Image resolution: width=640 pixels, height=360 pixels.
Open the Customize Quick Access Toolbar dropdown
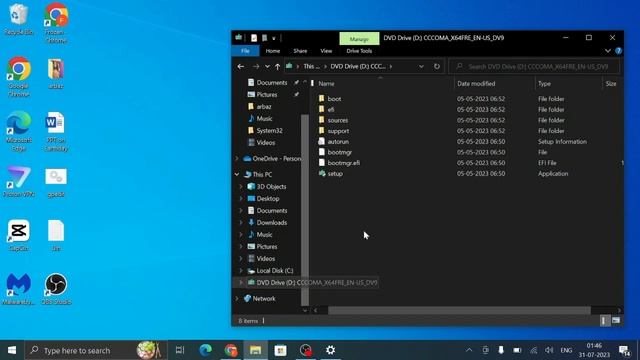274,38
